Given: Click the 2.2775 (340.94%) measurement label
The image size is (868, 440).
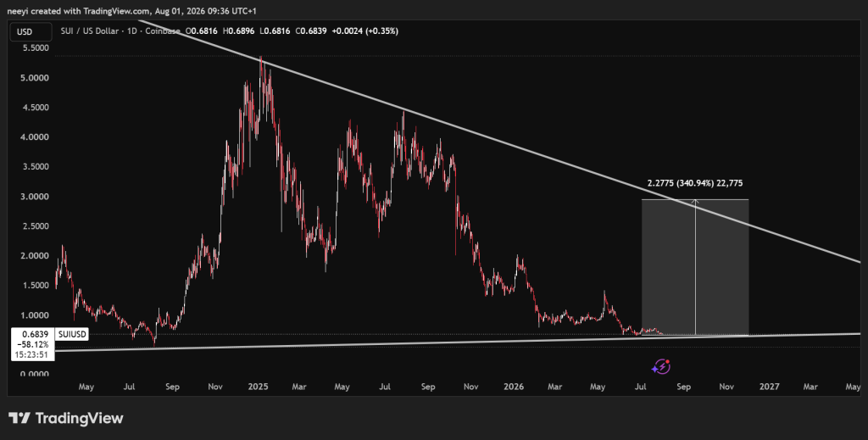Looking at the screenshot, I should pos(695,183).
